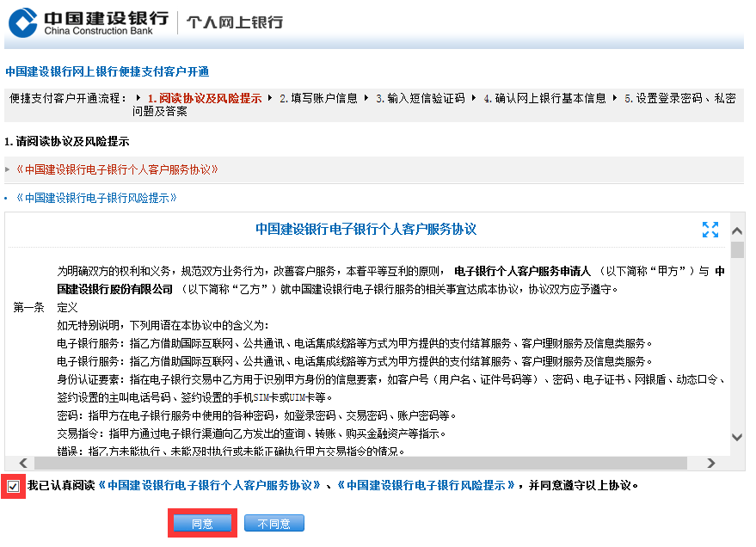The height and width of the screenshot is (547, 756).
Task: Click the horizontal scrollbar thumb under the agreement
Action: 360,463
